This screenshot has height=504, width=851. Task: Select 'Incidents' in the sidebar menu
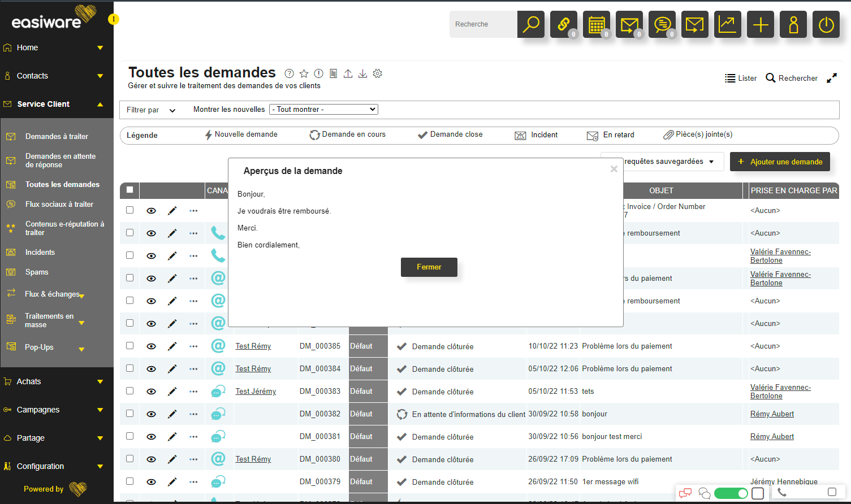40,252
